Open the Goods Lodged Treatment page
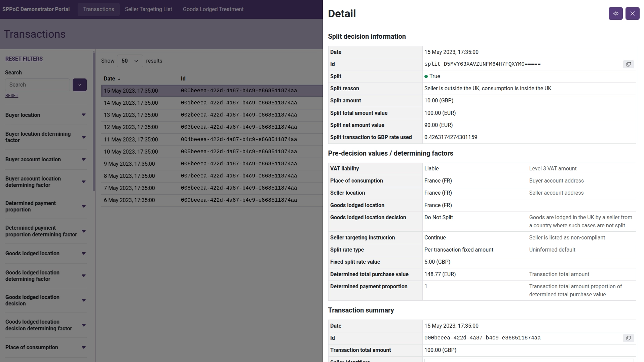The image size is (644, 362). 213,9
